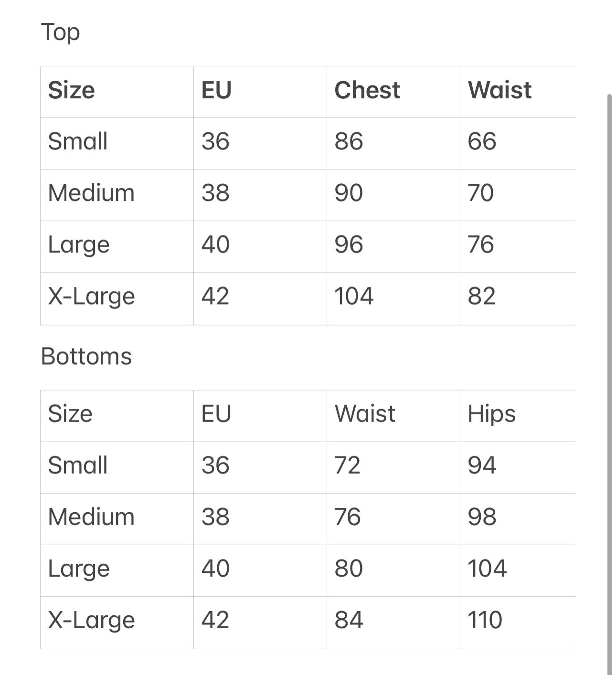Select the Chest column header

click(367, 90)
